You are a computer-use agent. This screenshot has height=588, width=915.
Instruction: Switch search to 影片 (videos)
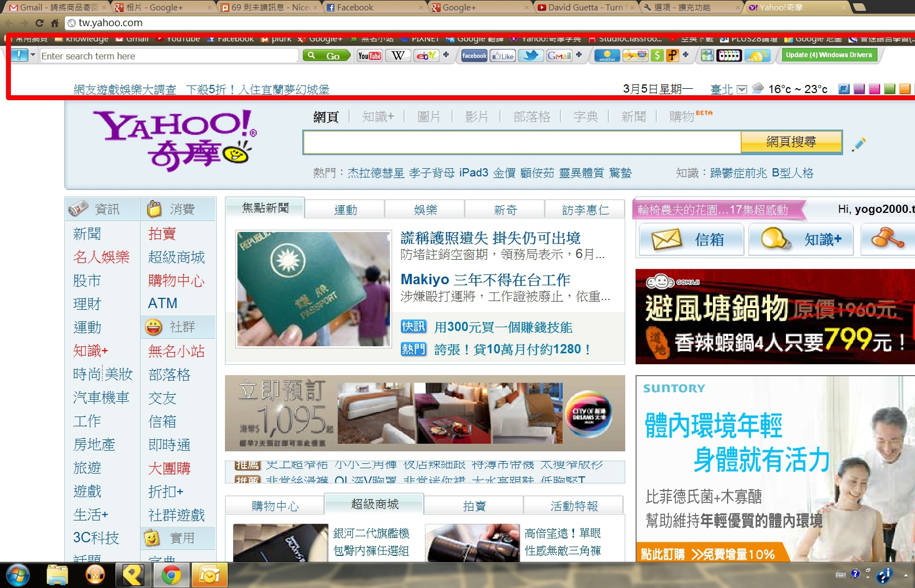pos(477,117)
